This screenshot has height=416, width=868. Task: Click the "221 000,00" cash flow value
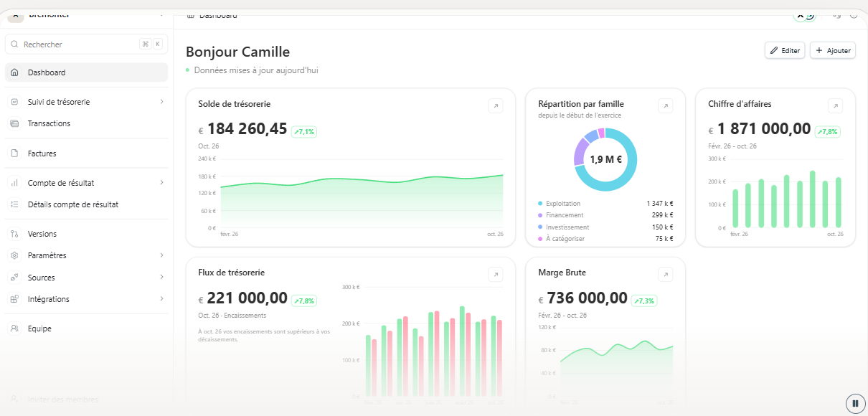pyautogui.click(x=247, y=299)
